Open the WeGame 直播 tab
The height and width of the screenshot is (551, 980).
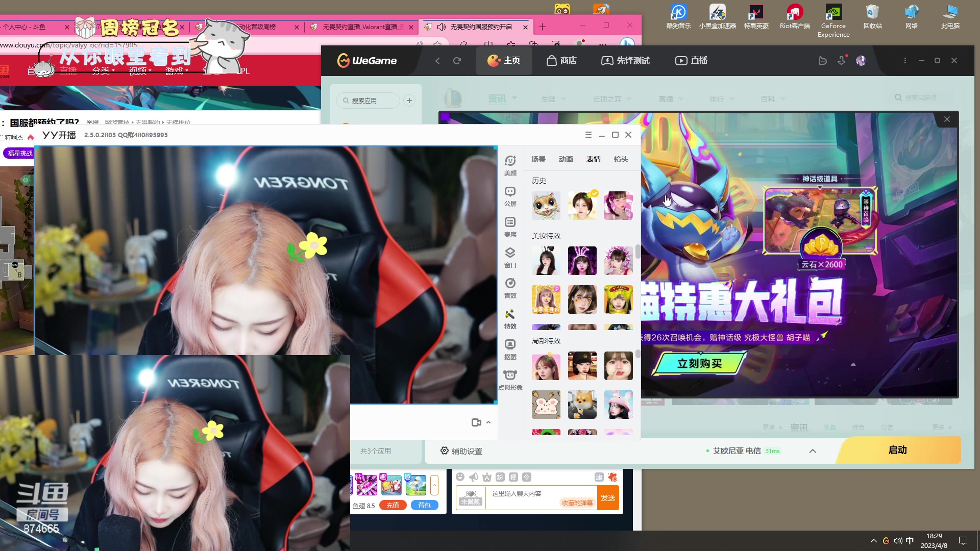(x=692, y=61)
